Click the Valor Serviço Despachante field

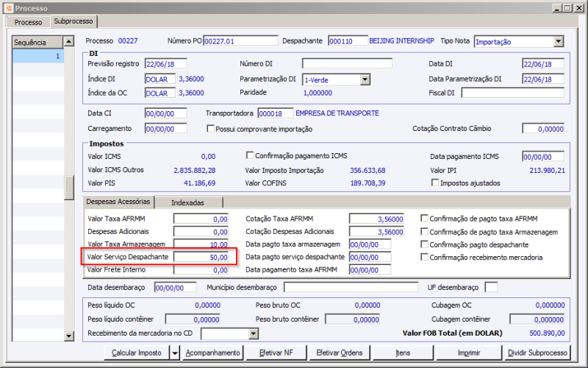coord(201,257)
